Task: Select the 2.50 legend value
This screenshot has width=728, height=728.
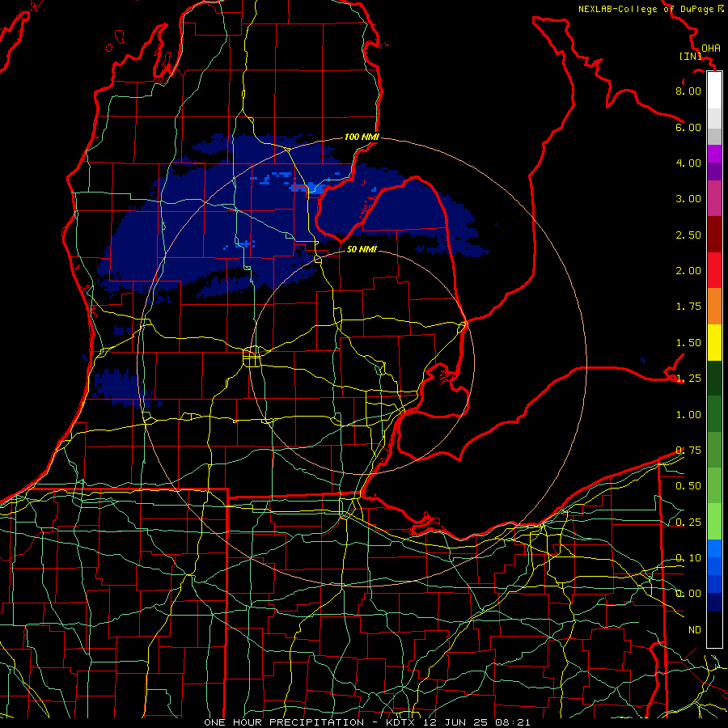Action: (x=688, y=235)
